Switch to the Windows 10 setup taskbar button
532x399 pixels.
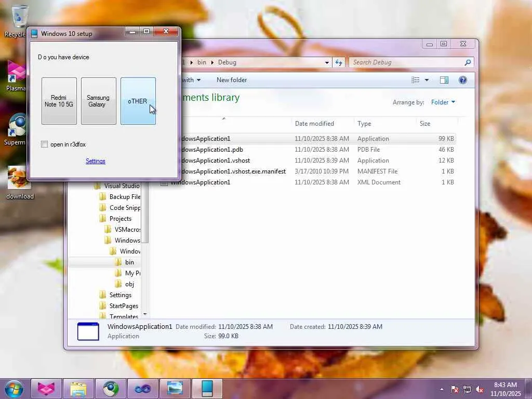[207, 389]
